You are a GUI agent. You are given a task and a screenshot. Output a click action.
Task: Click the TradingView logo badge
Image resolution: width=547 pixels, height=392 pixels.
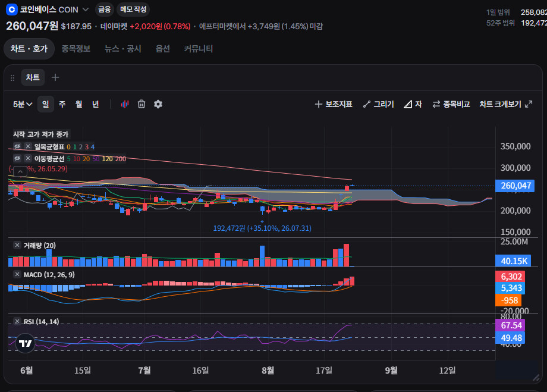click(x=25, y=343)
